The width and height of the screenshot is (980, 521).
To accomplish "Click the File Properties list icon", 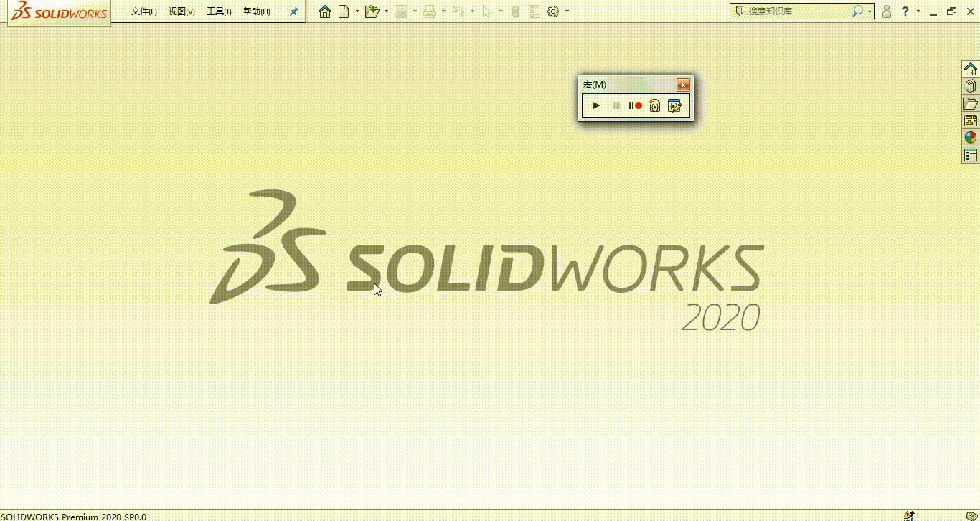I will (x=534, y=11).
